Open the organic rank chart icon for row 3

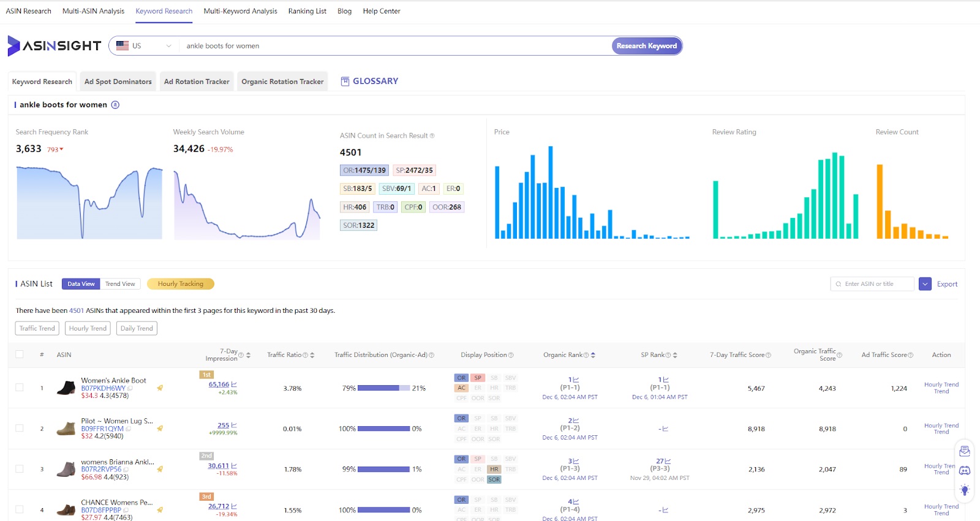tap(576, 461)
